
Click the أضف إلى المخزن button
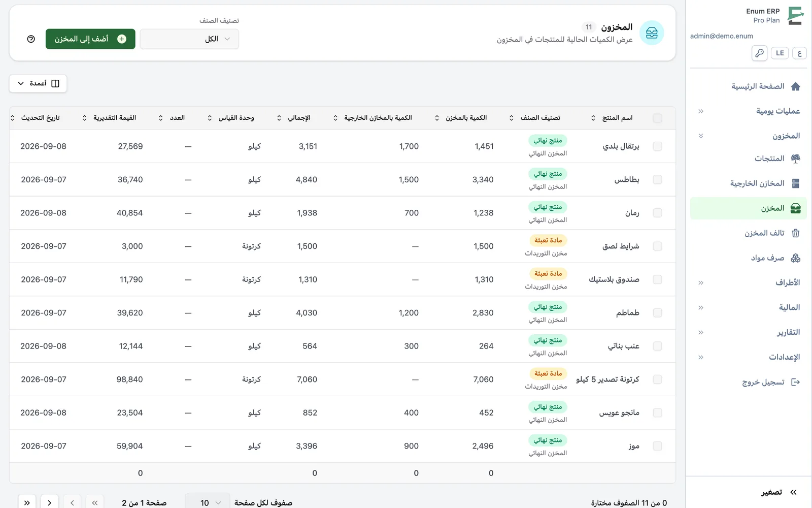pyautogui.click(x=90, y=39)
